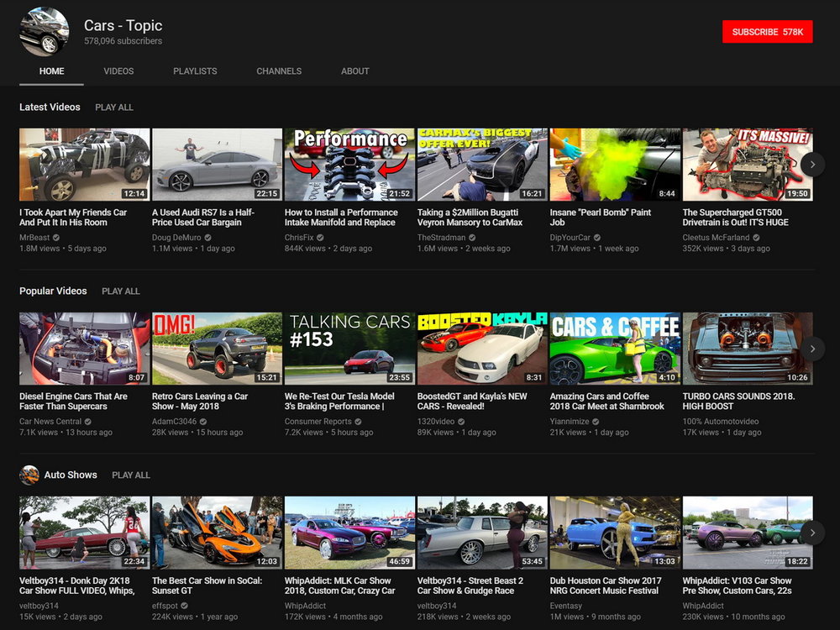Switch to the Videos tab

[x=118, y=71]
